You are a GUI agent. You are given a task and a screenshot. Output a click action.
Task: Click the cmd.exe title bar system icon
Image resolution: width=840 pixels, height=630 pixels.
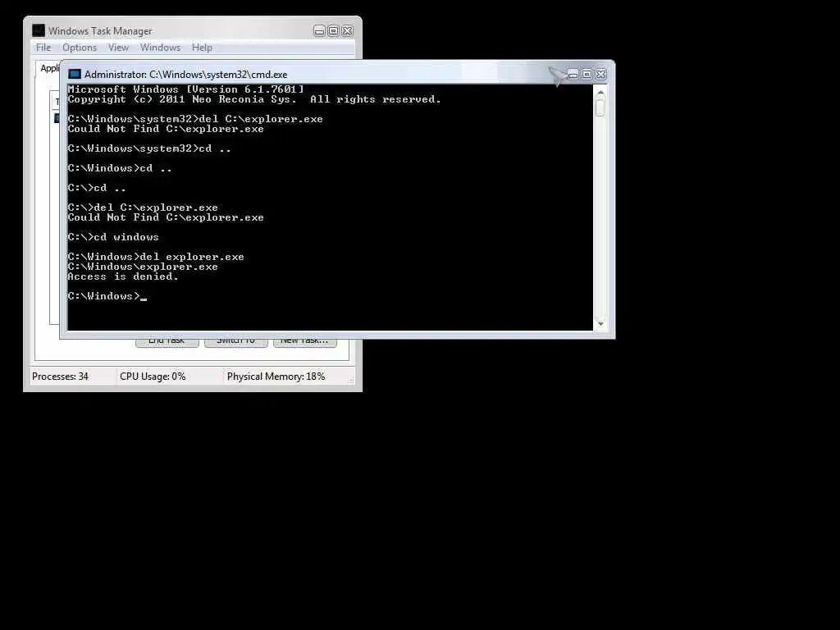(75, 75)
